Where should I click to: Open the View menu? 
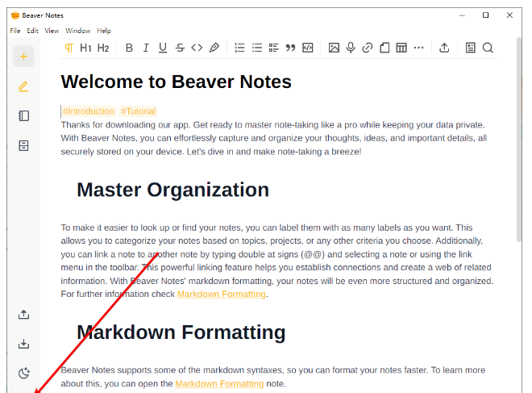click(52, 31)
